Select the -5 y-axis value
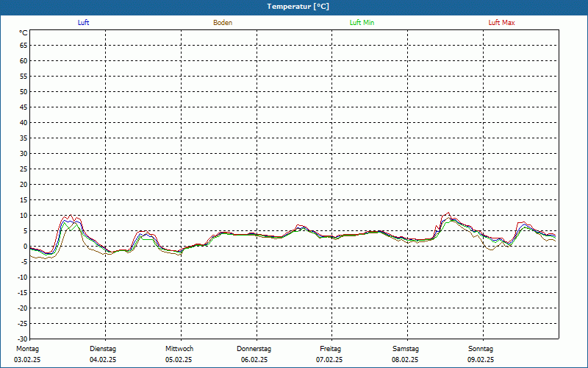The image size is (588, 368). click(24, 262)
